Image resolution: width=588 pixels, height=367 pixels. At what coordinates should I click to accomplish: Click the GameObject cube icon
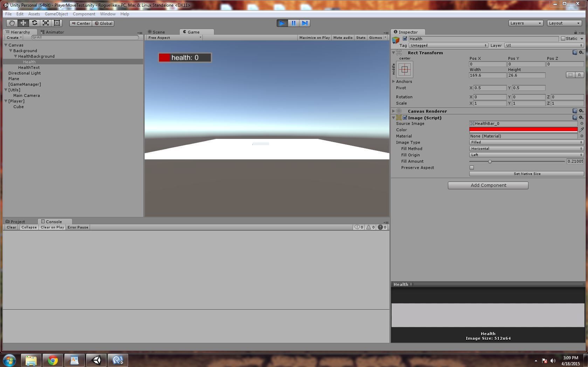[x=396, y=40]
